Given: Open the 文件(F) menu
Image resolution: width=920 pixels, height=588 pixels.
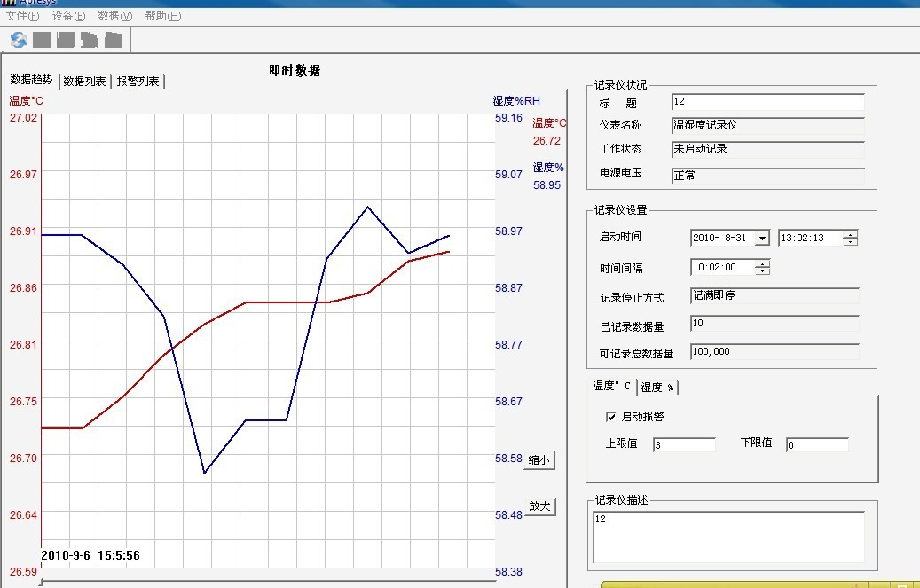Looking at the screenshot, I should [x=23, y=16].
